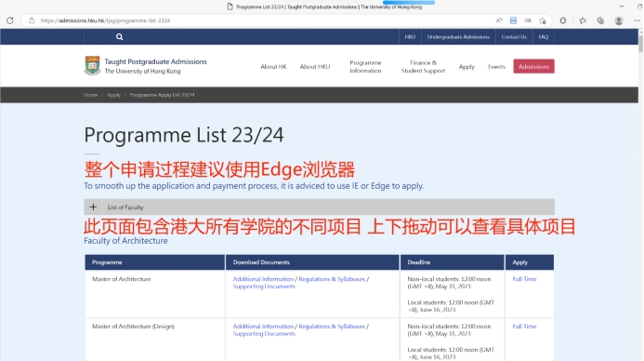Image resolution: width=644 pixels, height=361 pixels.
Task: Click the HKU crest logo
Action: click(x=92, y=66)
